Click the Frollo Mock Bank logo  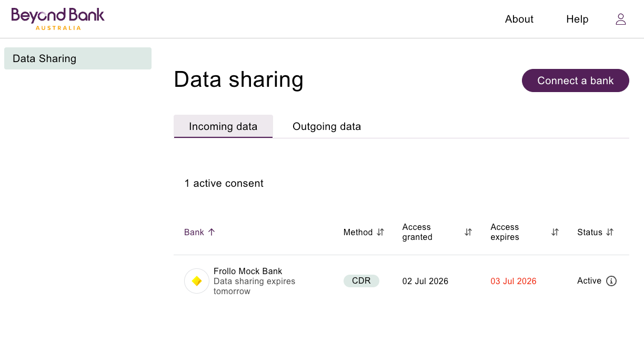click(x=197, y=281)
